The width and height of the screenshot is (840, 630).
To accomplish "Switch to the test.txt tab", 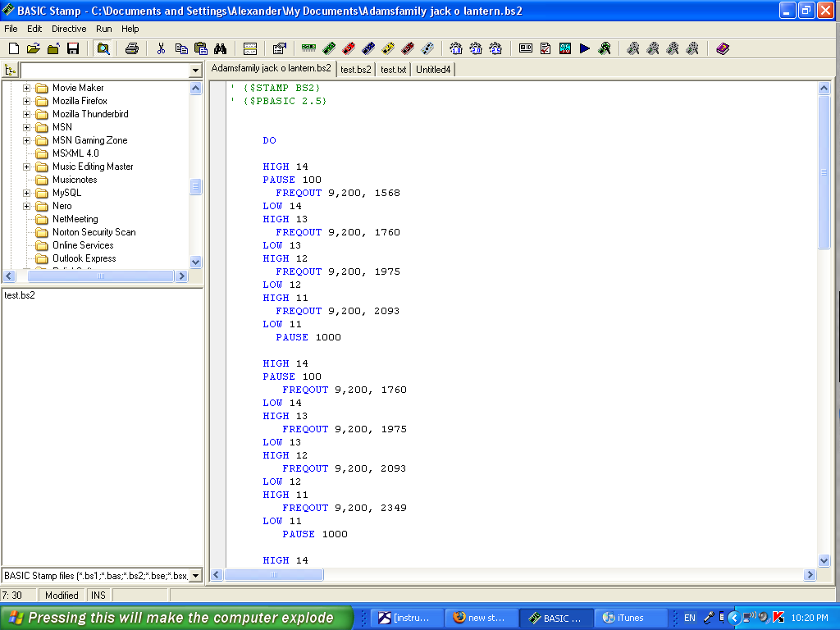I will click(x=394, y=70).
